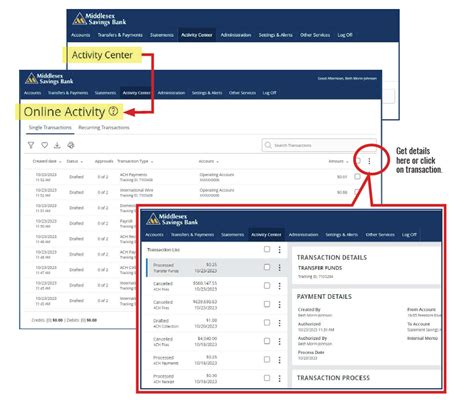Check the ACH Payments row checkbox in Online Activity
The image size is (474, 404).
coord(357,176)
